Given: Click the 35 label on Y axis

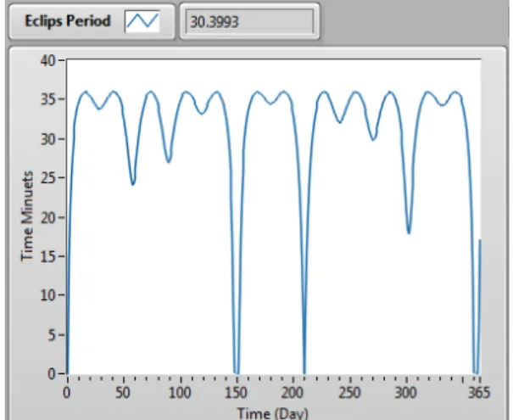Looking at the screenshot, I should (48, 99).
